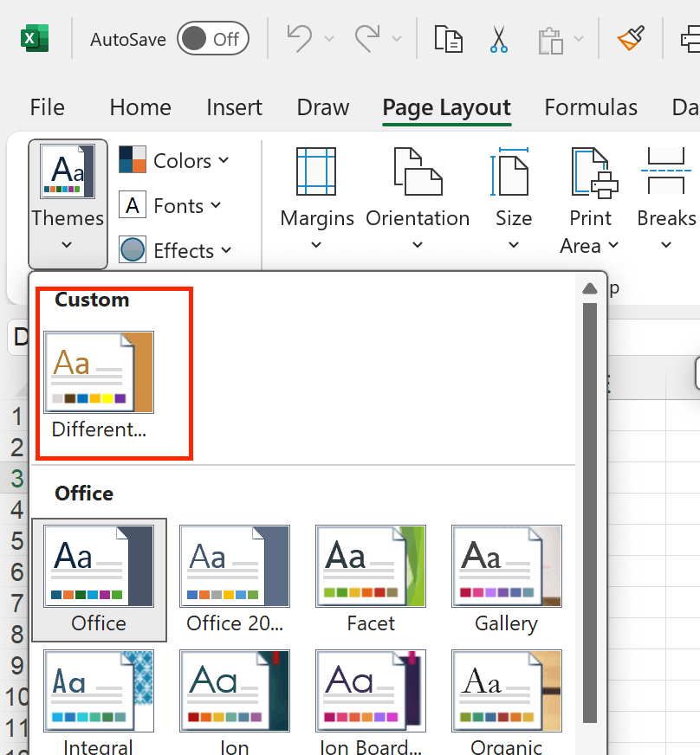
Task: Select row header 2
Action: pos(16,448)
